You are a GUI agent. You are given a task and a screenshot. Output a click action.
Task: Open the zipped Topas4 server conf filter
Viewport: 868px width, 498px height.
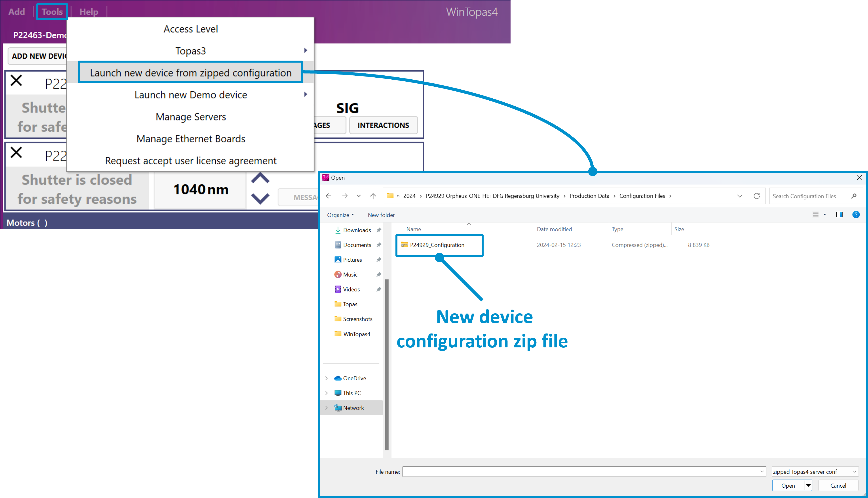(x=815, y=471)
